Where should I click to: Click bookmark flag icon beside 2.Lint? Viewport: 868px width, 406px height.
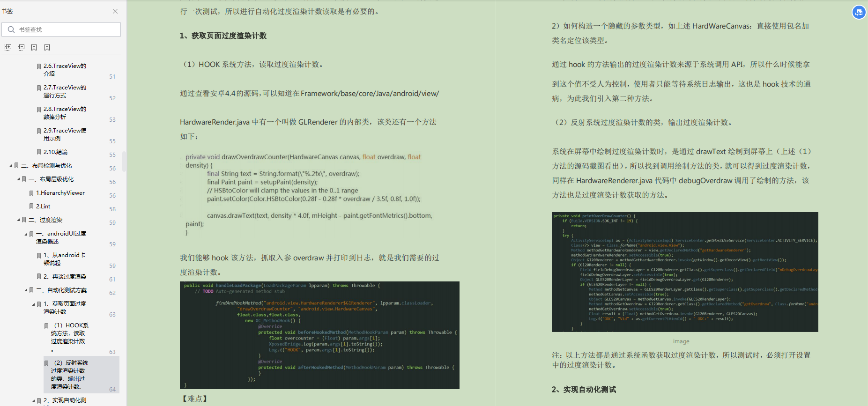coord(31,206)
